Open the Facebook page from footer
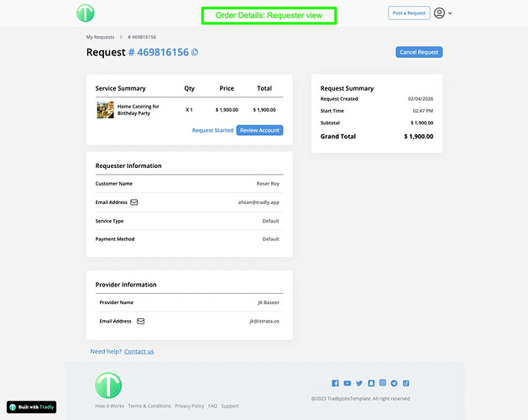This screenshot has height=420, width=528. click(335, 383)
